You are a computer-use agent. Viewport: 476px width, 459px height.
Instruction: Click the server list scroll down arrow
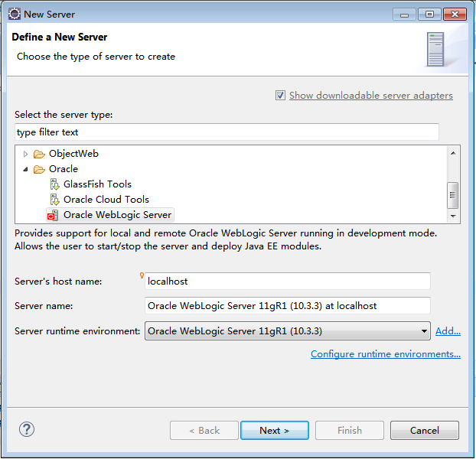point(453,216)
